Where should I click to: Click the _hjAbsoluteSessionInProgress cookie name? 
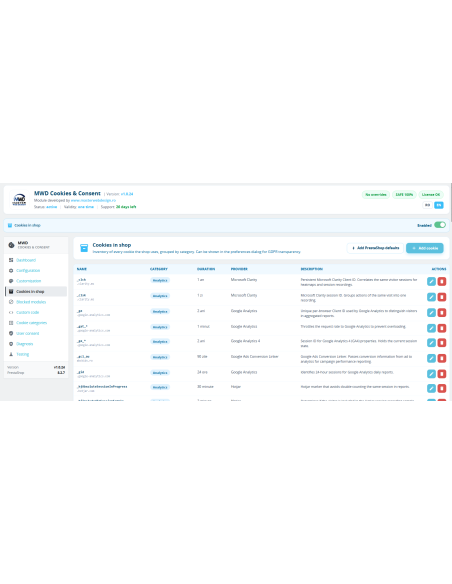(102, 387)
